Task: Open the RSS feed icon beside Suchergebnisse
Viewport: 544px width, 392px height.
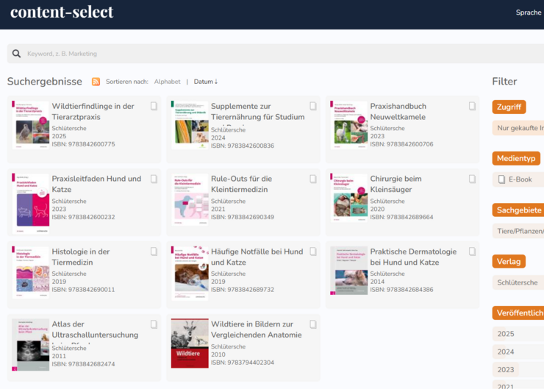Action: coord(96,82)
